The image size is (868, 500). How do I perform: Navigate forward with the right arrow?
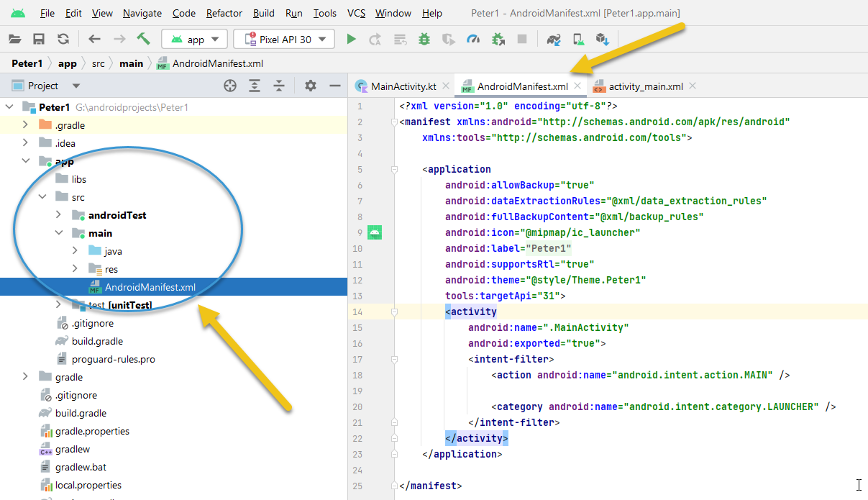119,40
